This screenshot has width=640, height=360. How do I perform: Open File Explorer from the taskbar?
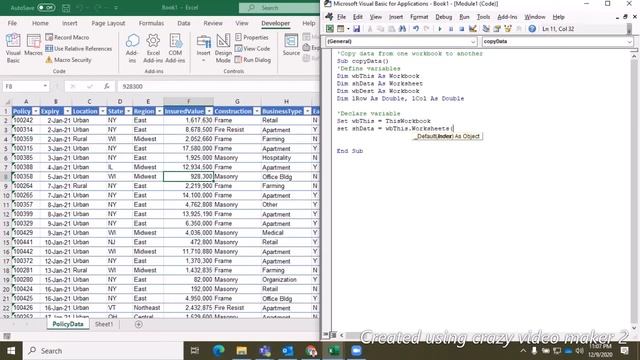click(242, 351)
